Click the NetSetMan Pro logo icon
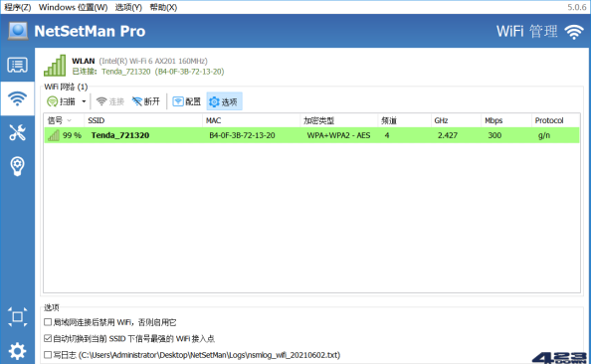The height and width of the screenshot is (364, 591). (x=18, y=31)
